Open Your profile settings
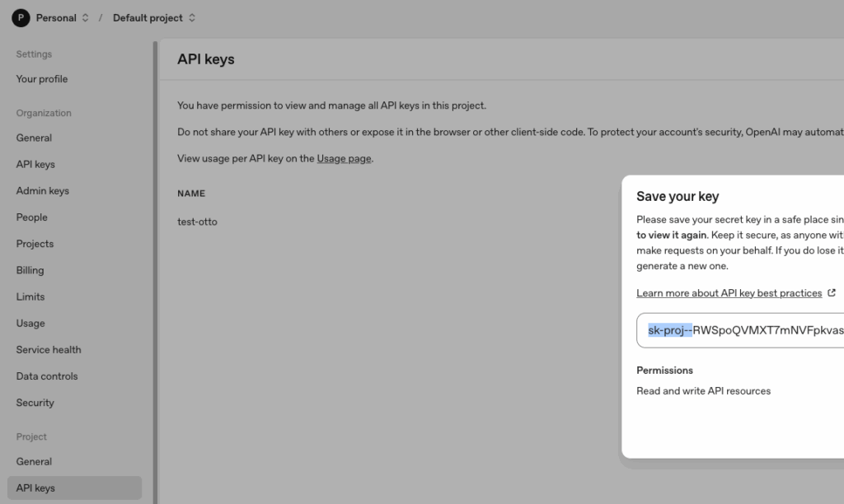This screenshot has height=504, width=844. tap(42, 79)
